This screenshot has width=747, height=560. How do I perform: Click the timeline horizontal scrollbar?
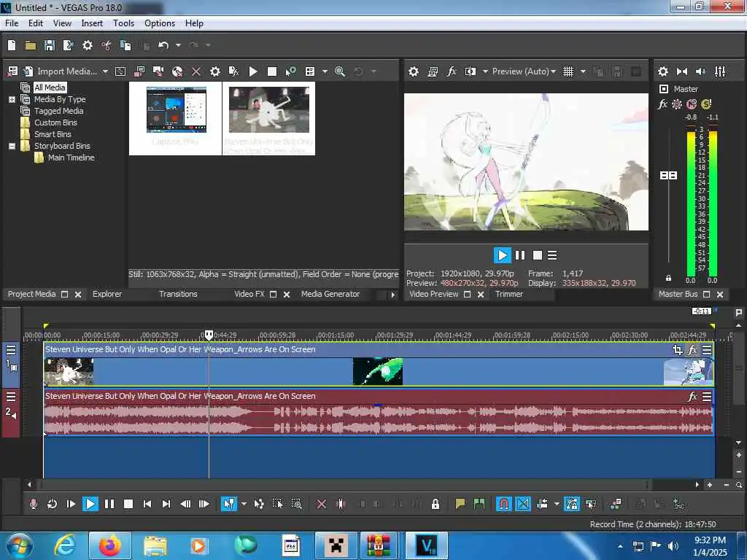coord(343,485)
